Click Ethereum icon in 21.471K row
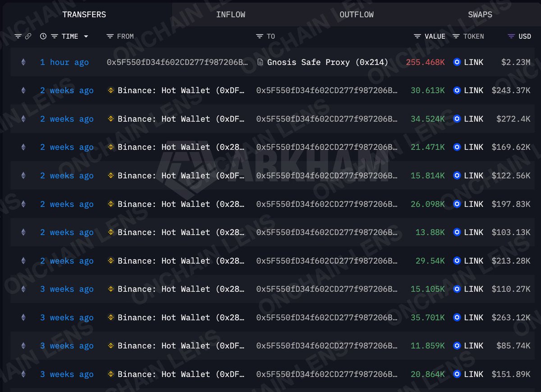 [x=23, y=147]
